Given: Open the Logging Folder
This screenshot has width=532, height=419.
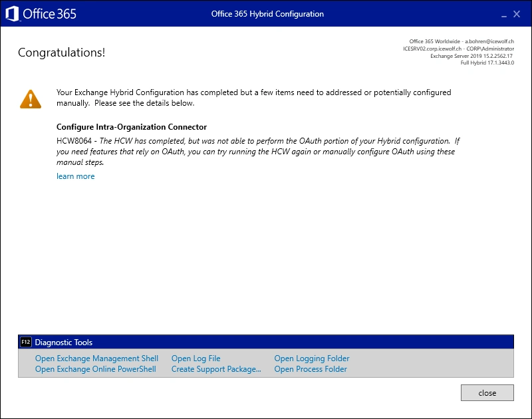Looking at the screenshot, I should click(311, 358).
